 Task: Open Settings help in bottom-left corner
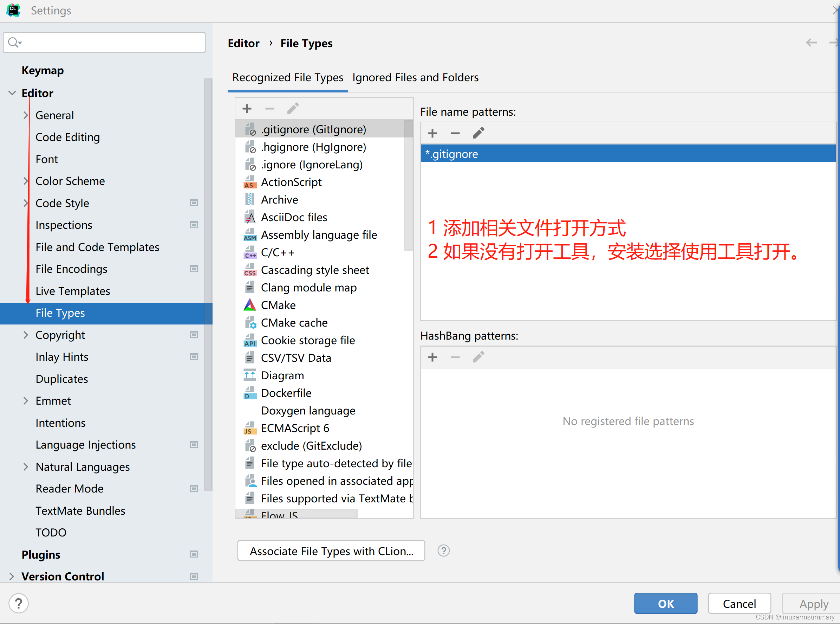coord(19,603)
